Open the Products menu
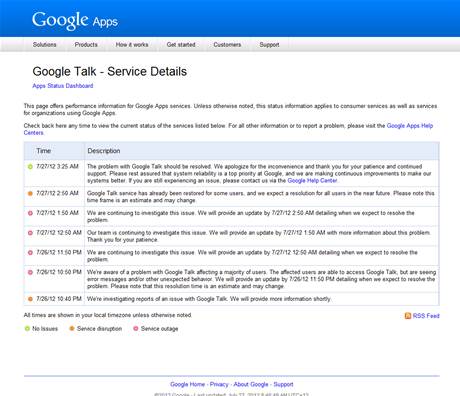Viewport: 460px width, 396px height. point(86,45)
